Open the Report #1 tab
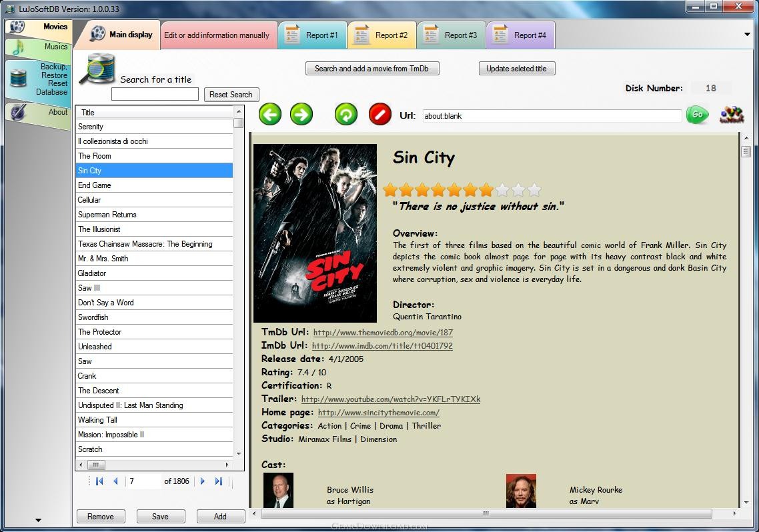The image size is (759, 532). point(313,35)
